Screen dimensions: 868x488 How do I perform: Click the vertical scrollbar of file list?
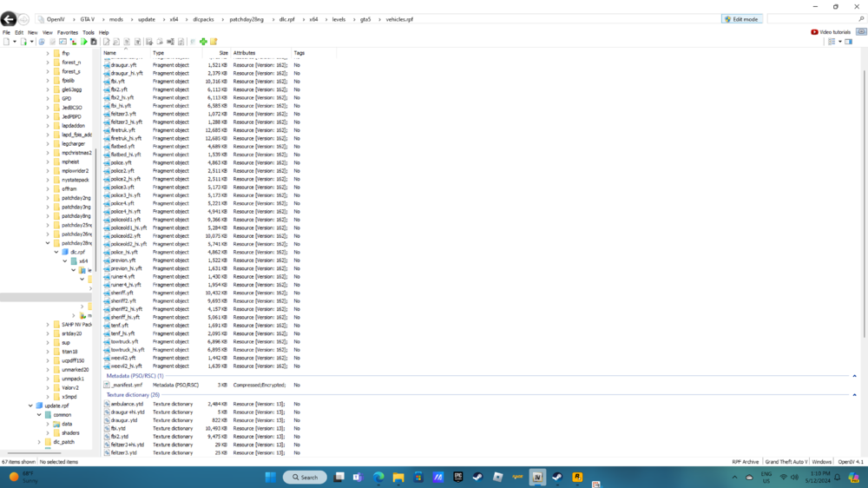coord(864,203)
